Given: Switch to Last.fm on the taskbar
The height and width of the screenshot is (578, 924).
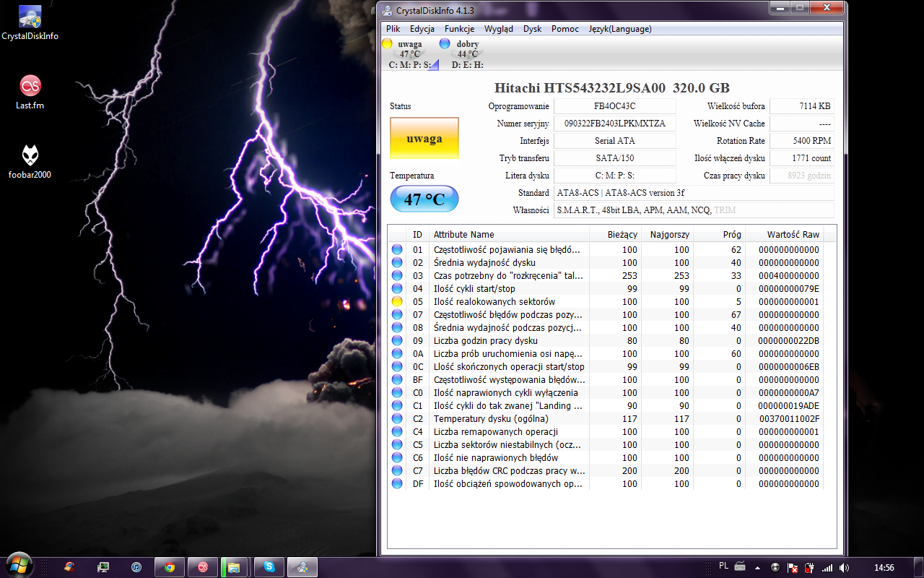Looking at the screenshot, I should (203, 567).
